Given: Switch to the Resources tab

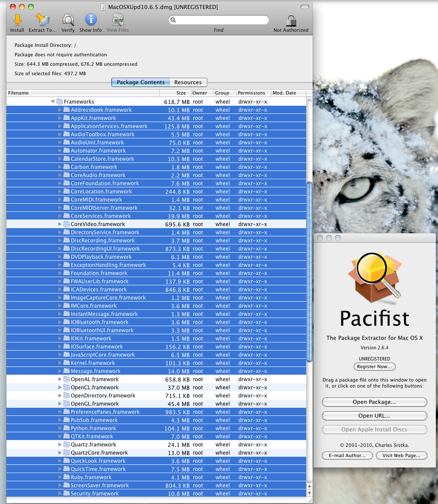Looking at the screenshot, I should (188, 82).
